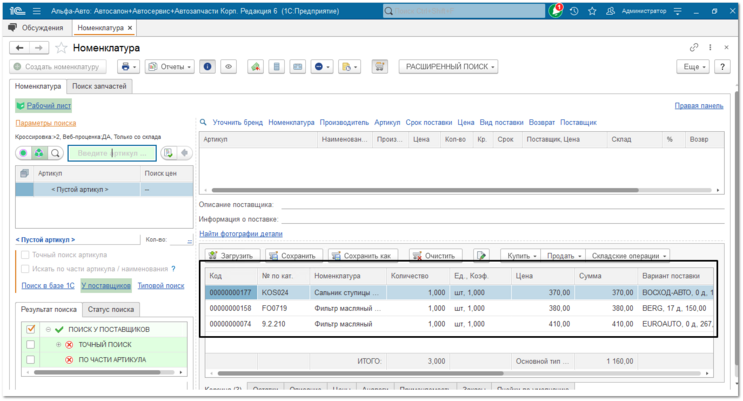Click Найти фотографии детали link

click(x=241, y=234)
